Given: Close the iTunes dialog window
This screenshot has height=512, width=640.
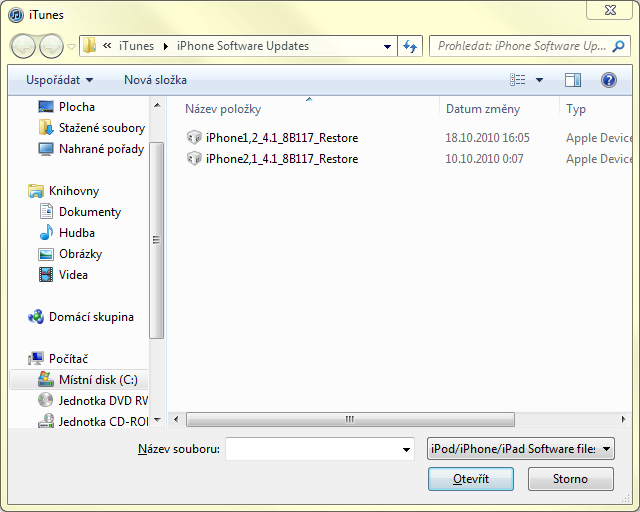Looking at the screenshot, I should [610, 10].
